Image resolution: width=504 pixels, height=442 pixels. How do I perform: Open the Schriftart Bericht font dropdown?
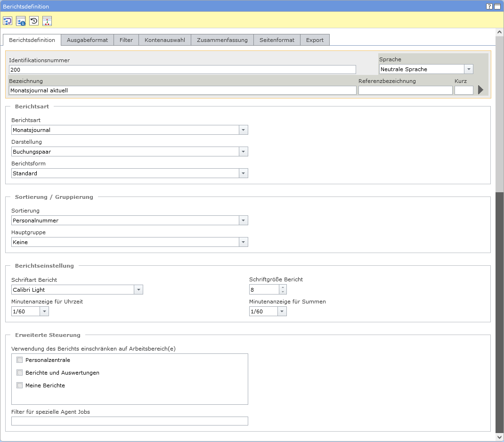point(138,290)
